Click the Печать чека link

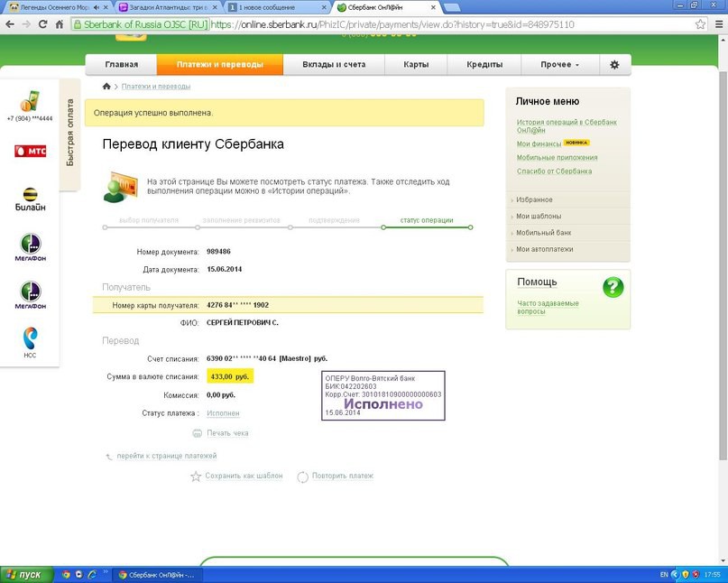coord(227,433)
